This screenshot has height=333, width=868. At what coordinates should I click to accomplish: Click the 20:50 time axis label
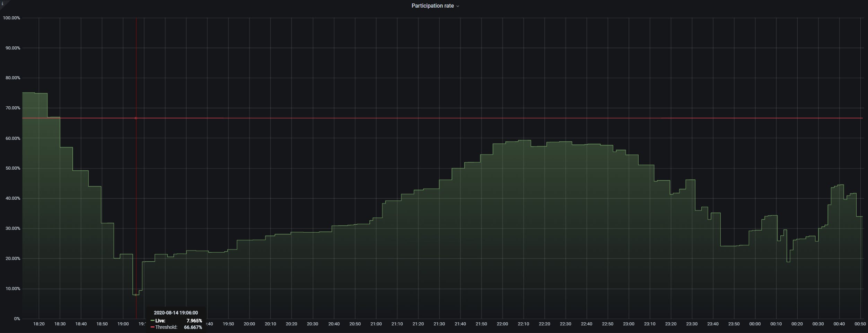(355, 324)
